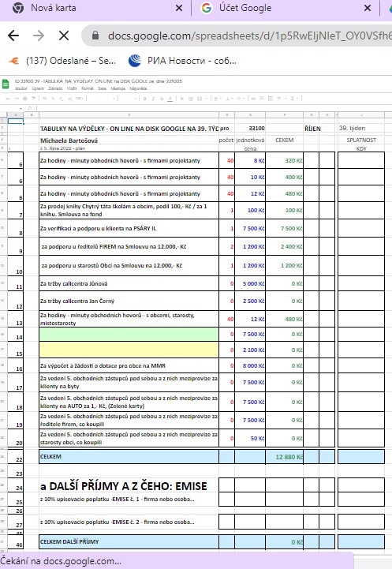Viewport: 392px width, 569px height.
Task: Toggle bold formatting
Action: pyautogui.click(x=144, y=99)
